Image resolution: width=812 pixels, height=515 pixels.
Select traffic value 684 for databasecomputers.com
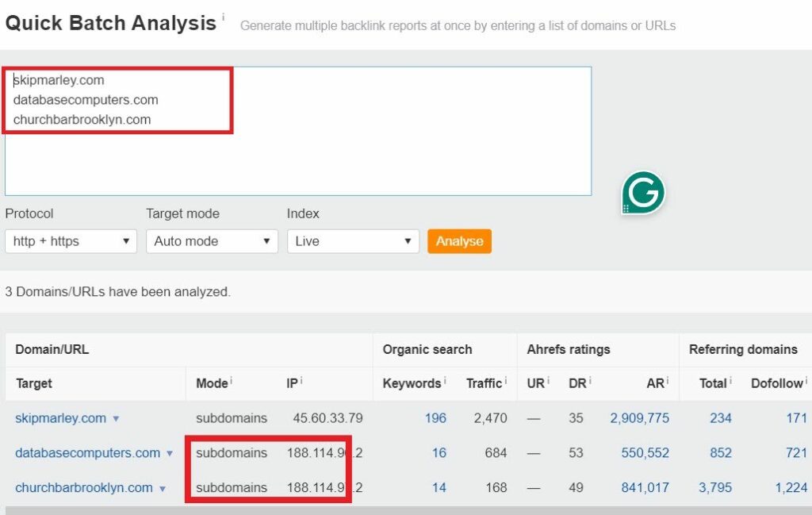[496, 453]
